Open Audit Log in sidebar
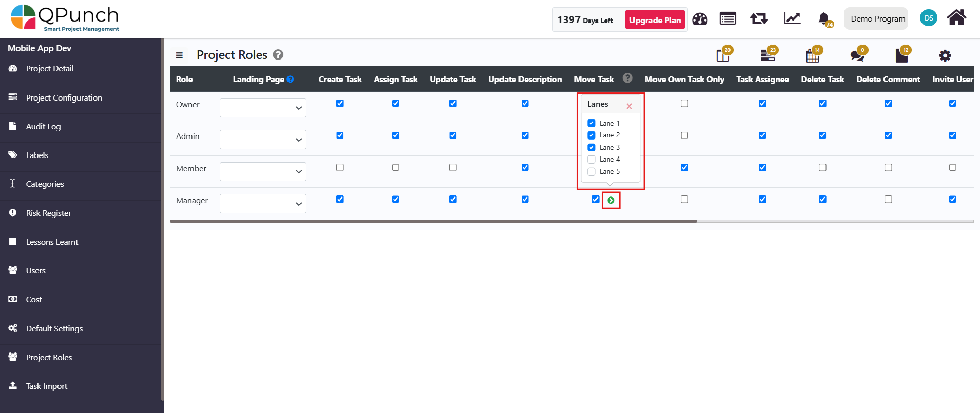The image size is (980, 413). tap(43, 126)
